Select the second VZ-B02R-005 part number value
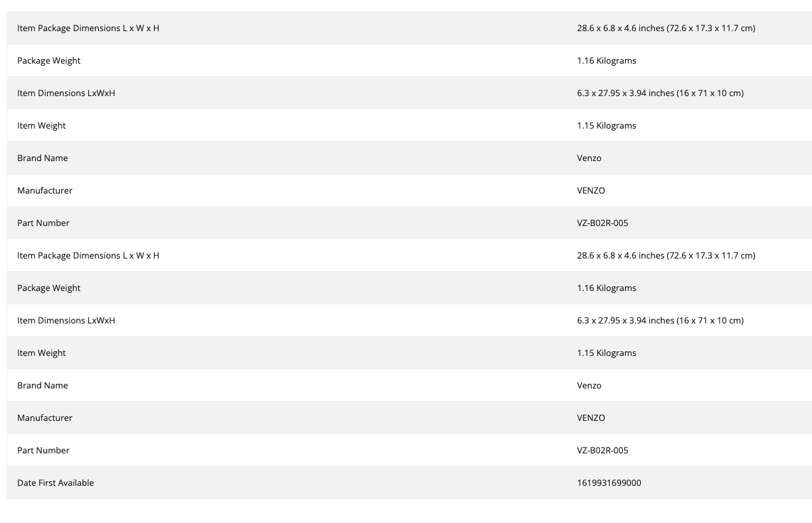 [x=602, y=450]
